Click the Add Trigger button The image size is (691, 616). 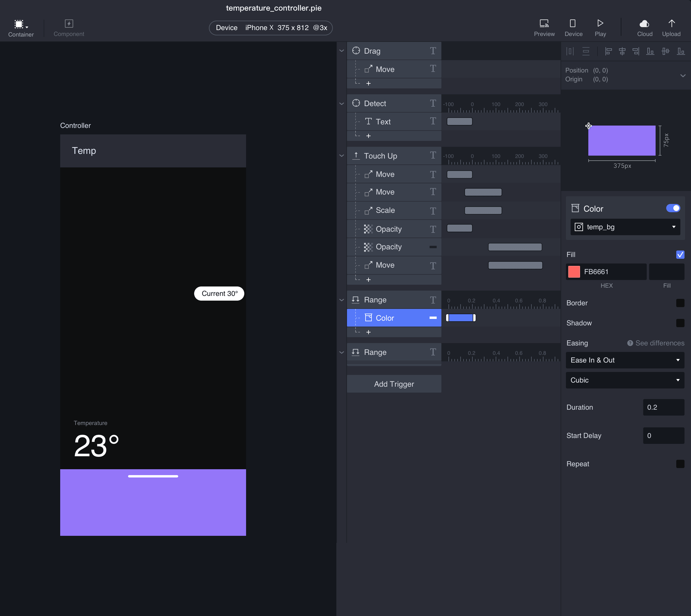coord(394,384)
